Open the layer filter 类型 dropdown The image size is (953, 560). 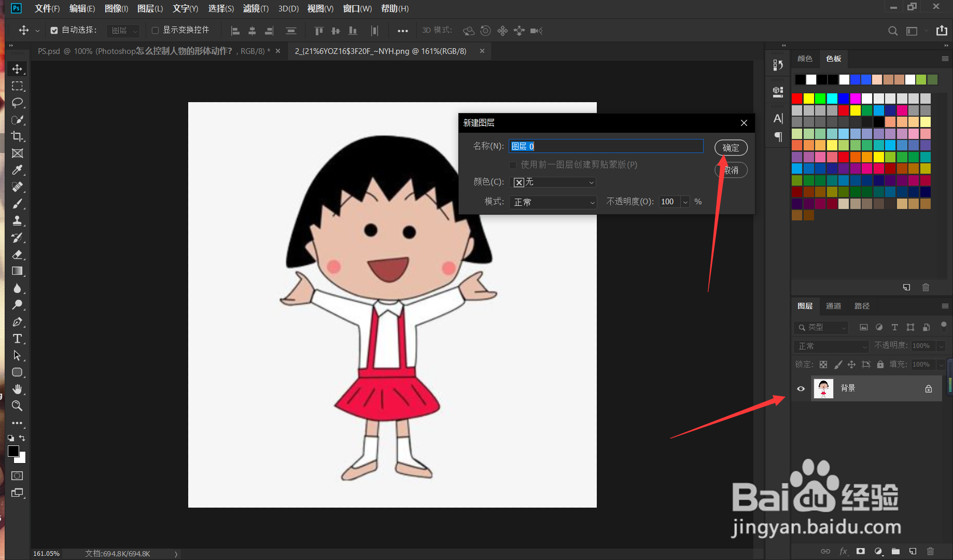821,327
